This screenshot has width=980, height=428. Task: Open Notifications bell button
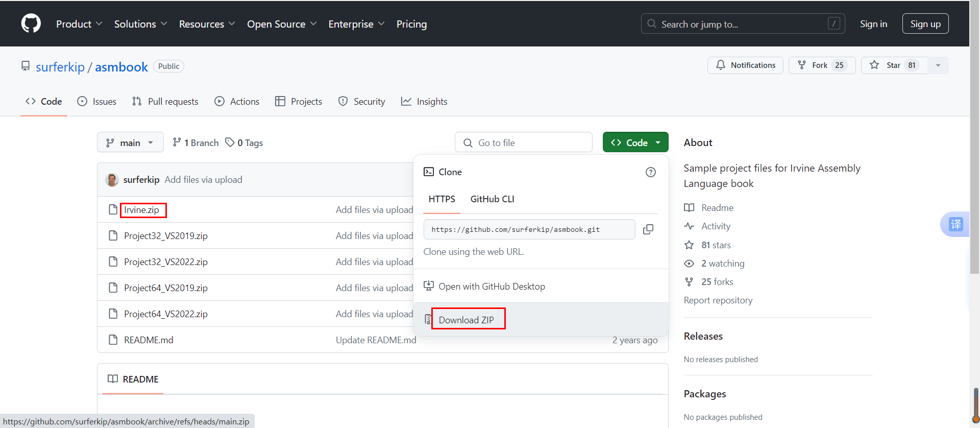point(745,65)
